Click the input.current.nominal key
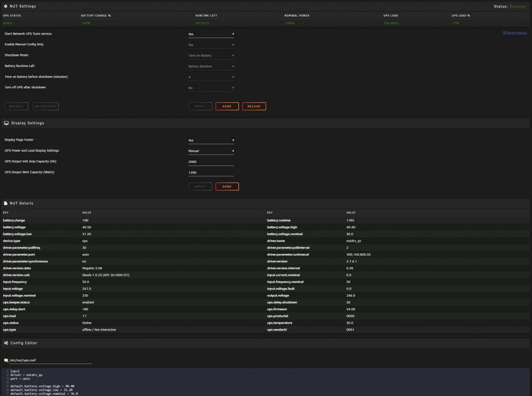 [x=284, y=275]
